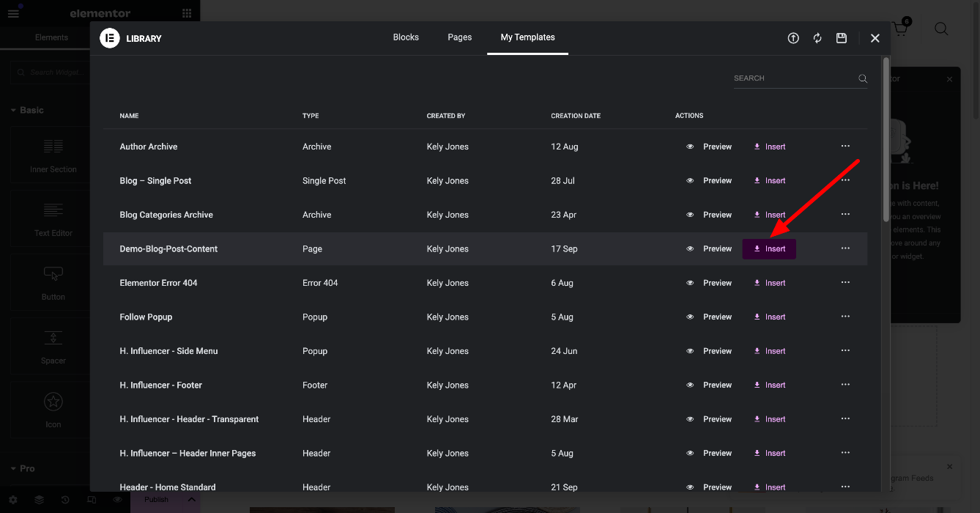Image resolution: width=980 pixels, height=513 pixels.
Task: Click the site search icon on the page header
Action: (941, 29)
